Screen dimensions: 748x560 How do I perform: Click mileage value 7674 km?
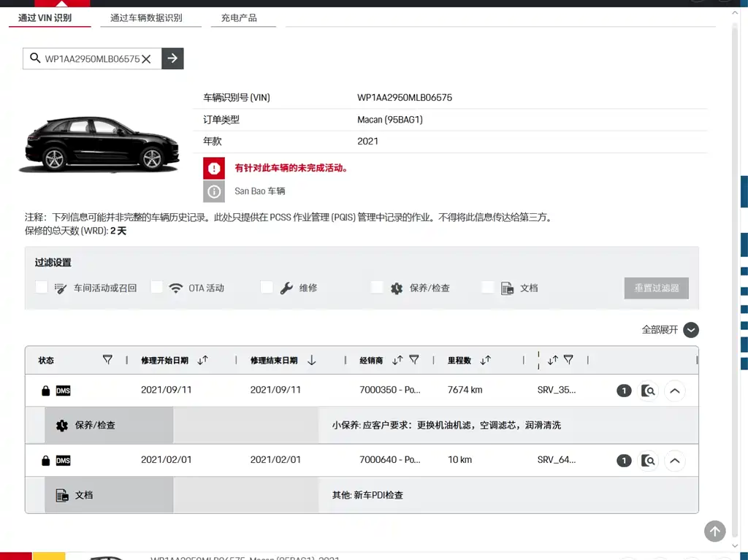coord(465,390)
